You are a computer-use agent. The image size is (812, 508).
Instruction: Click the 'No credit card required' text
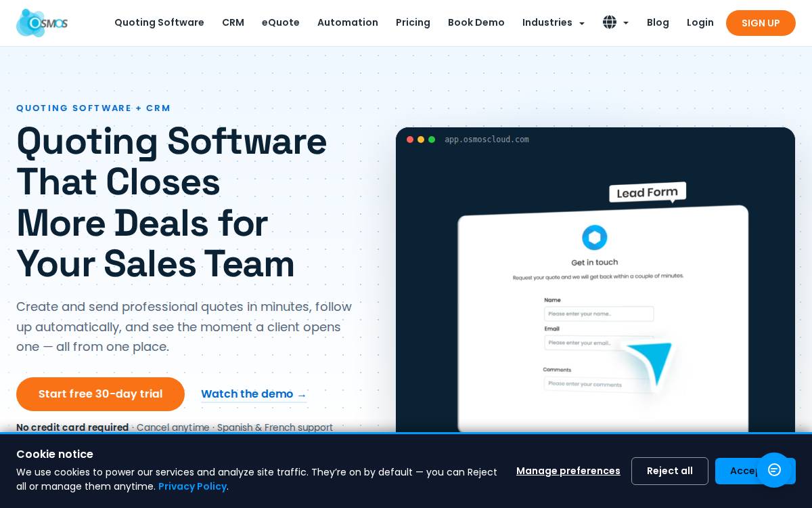(72, 427)
